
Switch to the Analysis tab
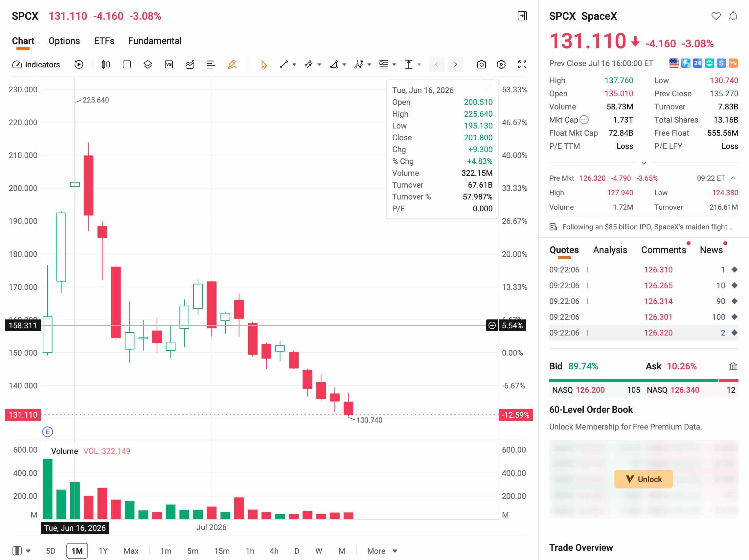coord(610,250)
